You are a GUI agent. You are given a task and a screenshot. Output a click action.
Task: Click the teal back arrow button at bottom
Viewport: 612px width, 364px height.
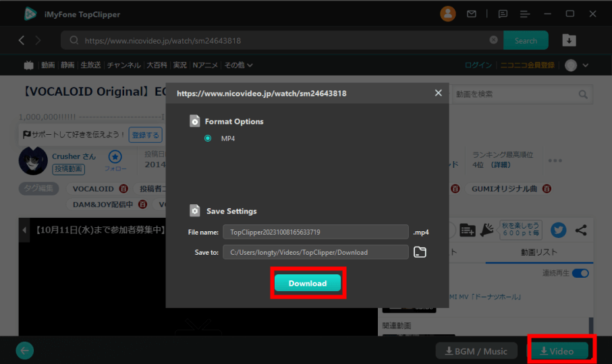24,351
